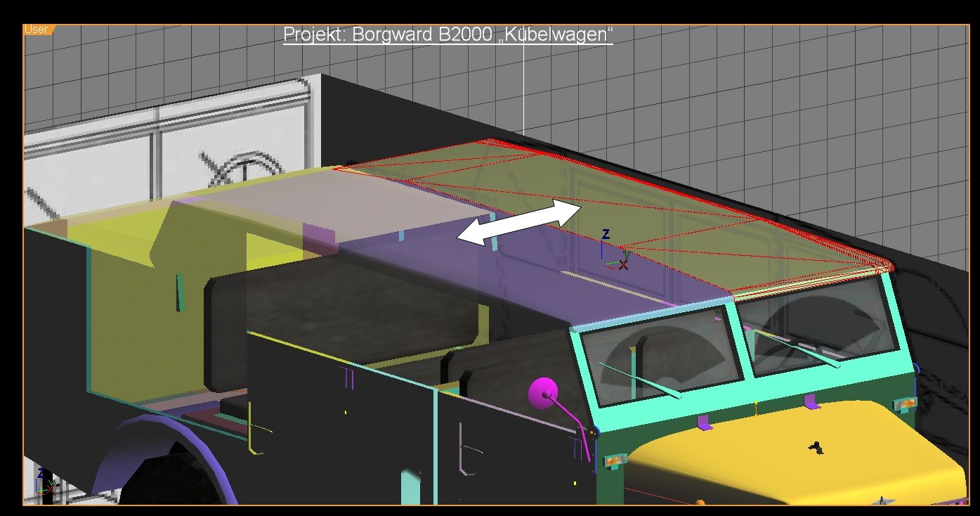This screenshot has width=980, height=516.
Task: Select the magenta round side mirror
Action: click(543, 392)
